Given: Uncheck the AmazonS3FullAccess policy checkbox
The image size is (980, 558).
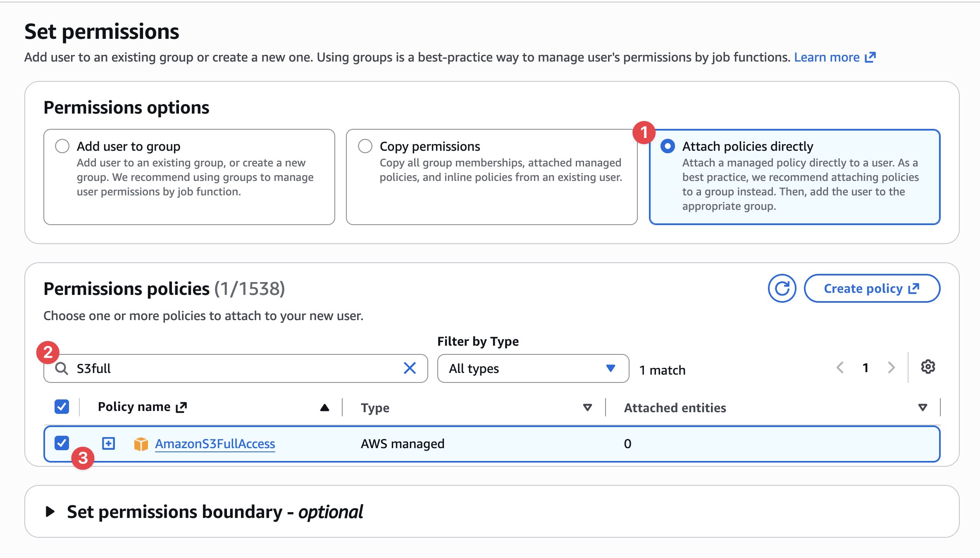Looking at the screenshot, I should click(62, 443).
